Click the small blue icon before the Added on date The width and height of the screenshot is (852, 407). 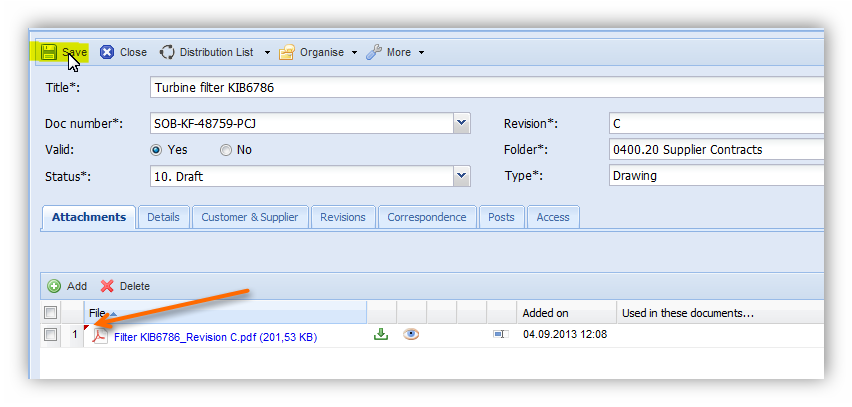[500, 335]
